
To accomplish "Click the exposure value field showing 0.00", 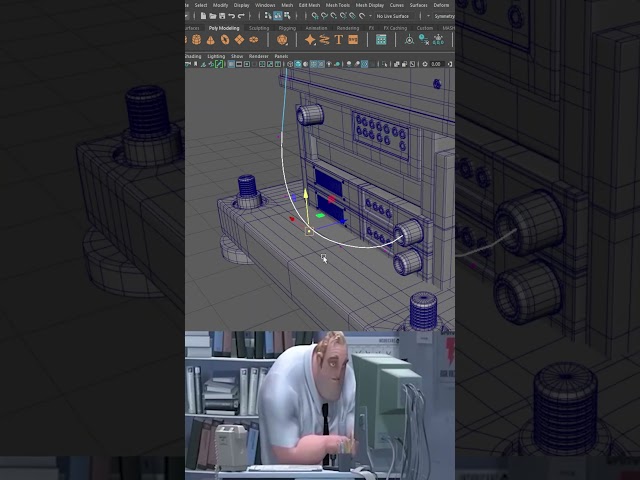I will point(437,64).
